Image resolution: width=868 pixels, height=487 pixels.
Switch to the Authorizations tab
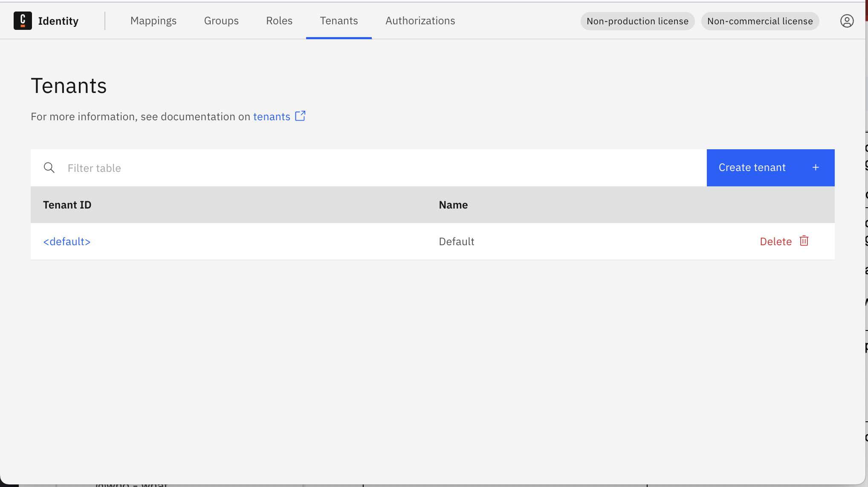(x=420, y=20)
